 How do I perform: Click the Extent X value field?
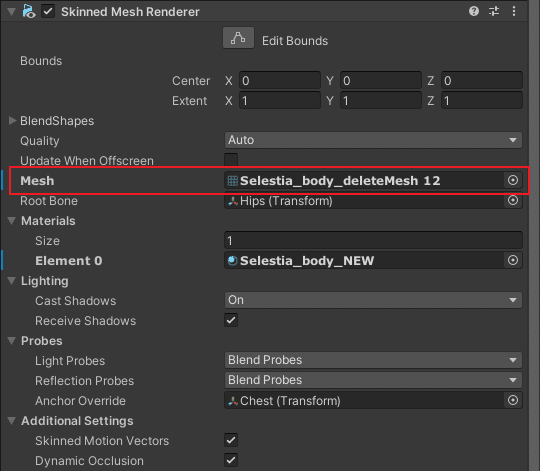coord(280,101)
